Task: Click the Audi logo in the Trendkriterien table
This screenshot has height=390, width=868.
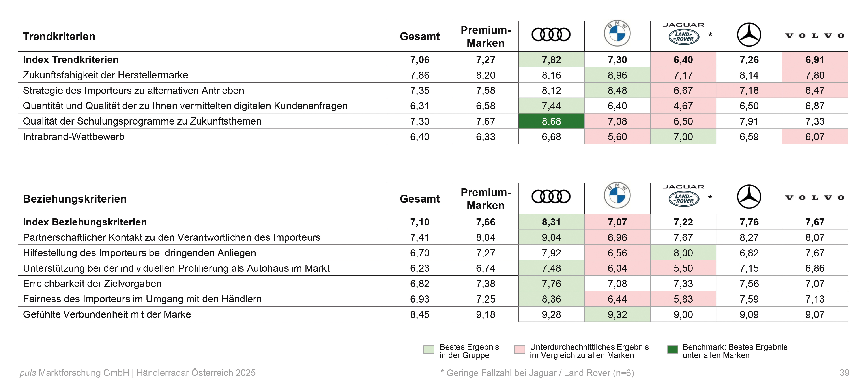Action: [551, 34]
